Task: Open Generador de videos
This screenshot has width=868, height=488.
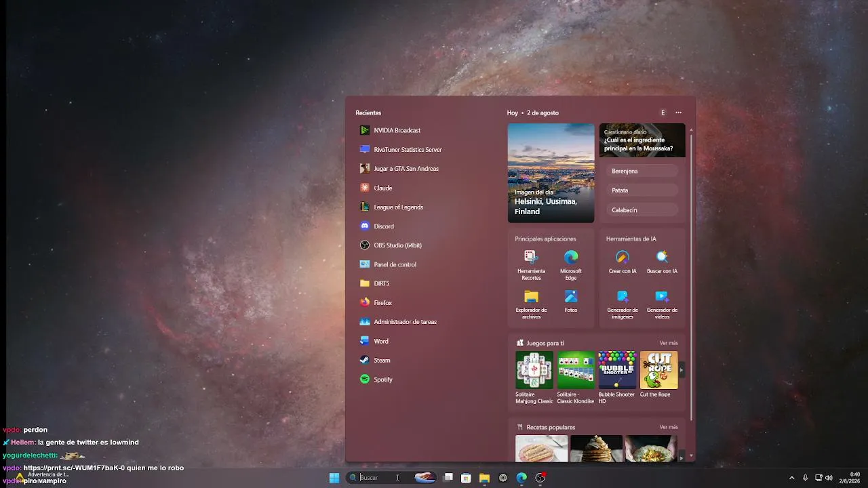Action: pos(662,304)
